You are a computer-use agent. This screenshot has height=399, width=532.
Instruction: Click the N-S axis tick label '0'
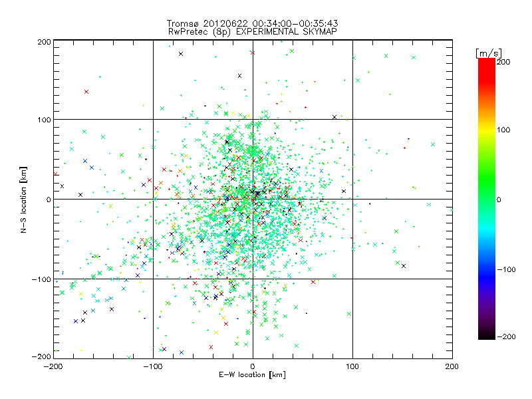(x=49, y=199)
